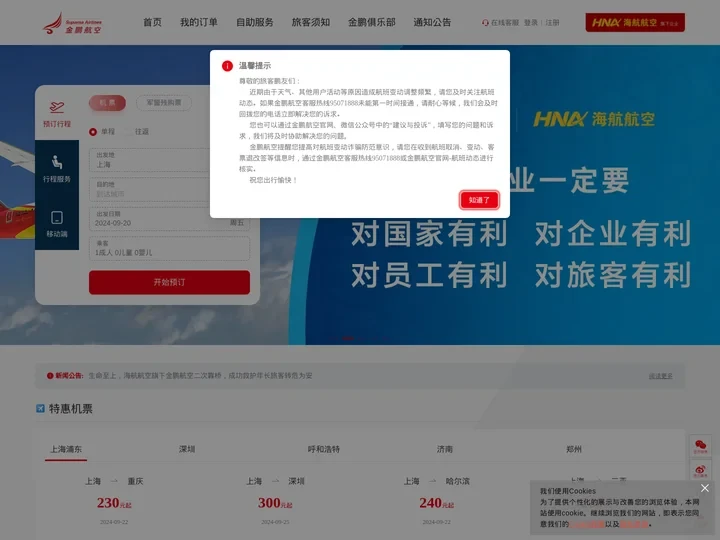Close the Cookies notice with X
Screen dimensions: 720x540
pos(704,488)
